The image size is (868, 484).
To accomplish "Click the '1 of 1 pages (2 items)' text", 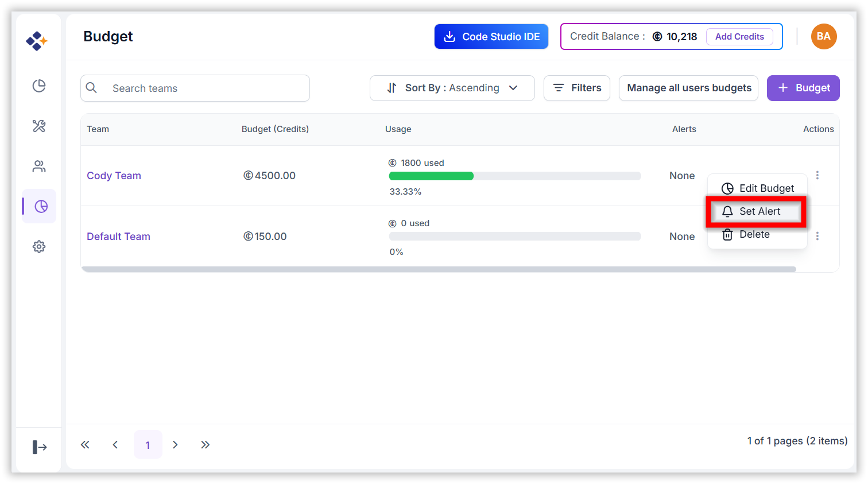I will pos(797,441).
